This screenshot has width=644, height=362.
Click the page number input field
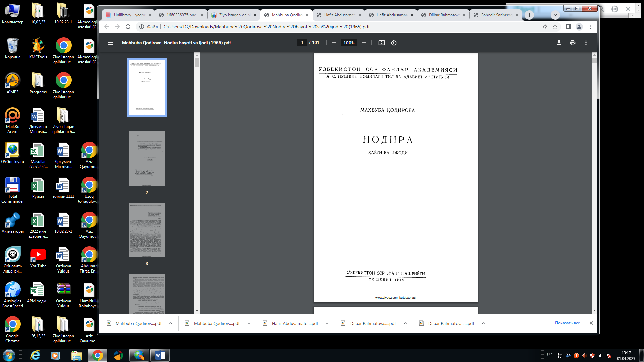pos(301,43)
